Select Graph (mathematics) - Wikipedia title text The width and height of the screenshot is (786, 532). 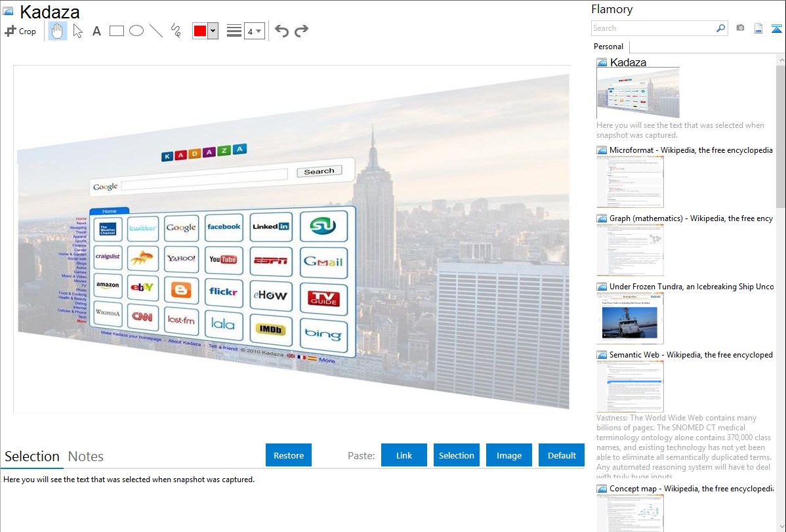click(x=691, y=218)
